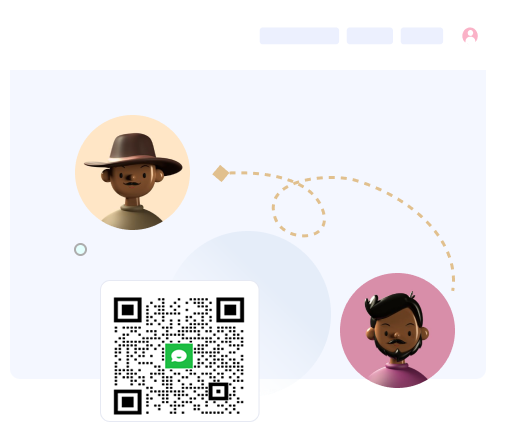Select the tan diamond marker on dashed line

(x=221, y=173)
